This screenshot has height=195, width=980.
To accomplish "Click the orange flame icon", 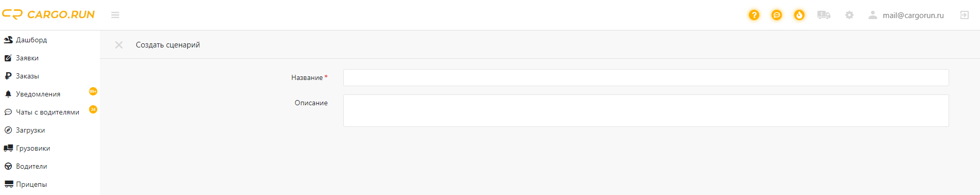I will click(x=799, y=15).
